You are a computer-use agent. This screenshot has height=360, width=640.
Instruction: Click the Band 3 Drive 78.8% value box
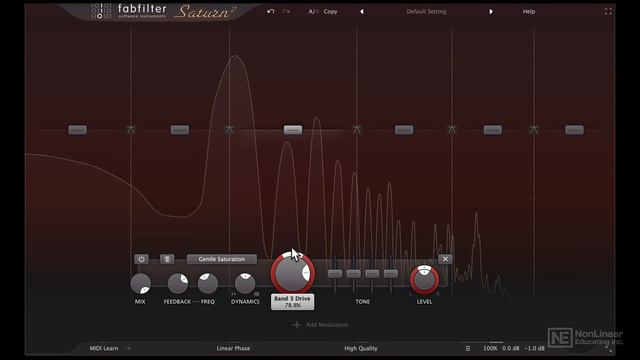click(293, 302)
